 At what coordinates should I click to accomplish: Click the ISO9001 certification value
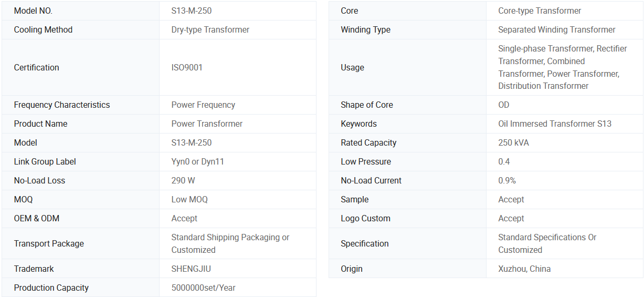click(x=187, y=67)
